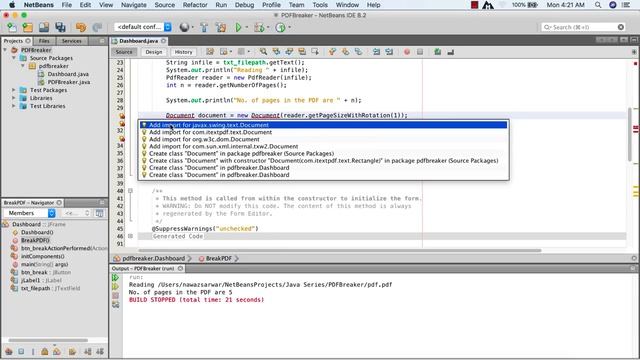
Task: Select main(String[] args) in Navigator
Action: coord(44,264)
